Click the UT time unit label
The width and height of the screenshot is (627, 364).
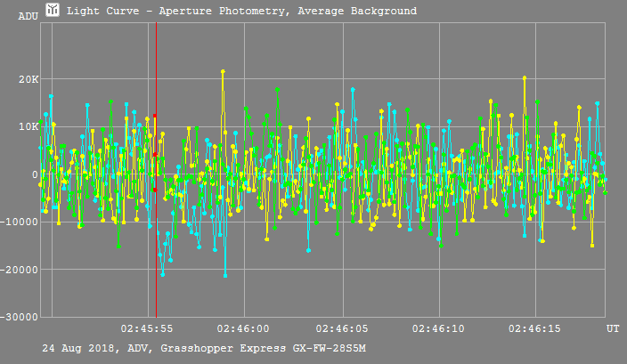click(x=613, y=329)
